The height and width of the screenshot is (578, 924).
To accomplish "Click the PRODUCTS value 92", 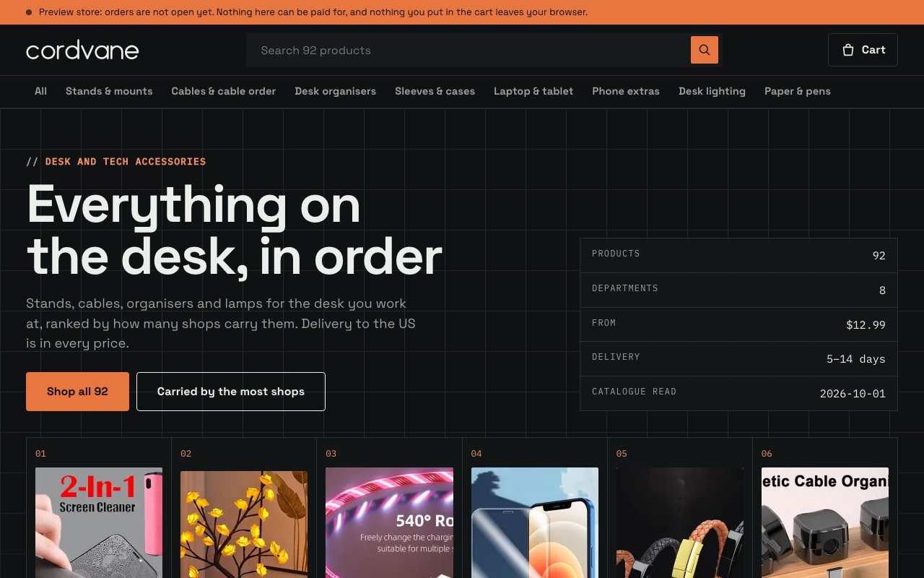I will click(879, 256).
